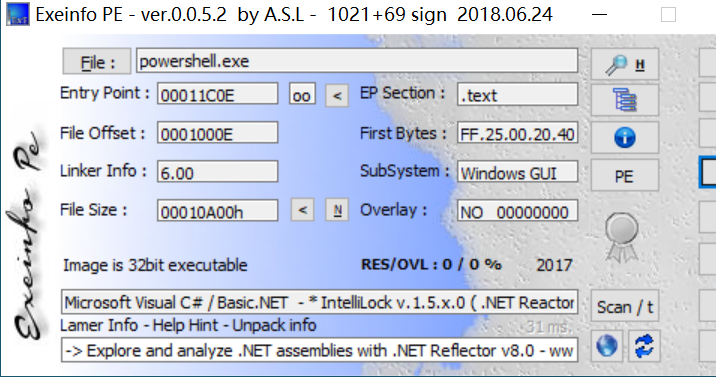Viewport: 716px width, 377px height.
Task: Select the First Bytes field FF.25.00.20.40
Action: pyautogui.click(x=518, y=133)
